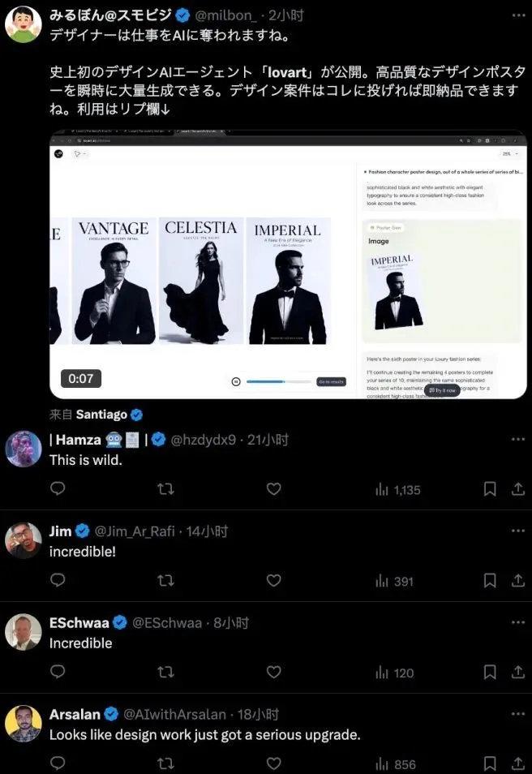Pause the embedded lovart video
Viewport: 532px width, 774px height.
tap(236, 381)
